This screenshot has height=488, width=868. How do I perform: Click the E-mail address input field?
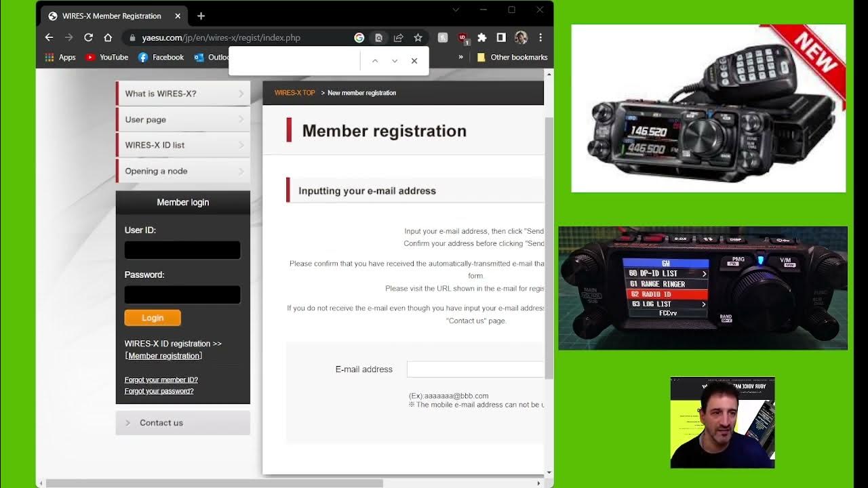point(475,369)
